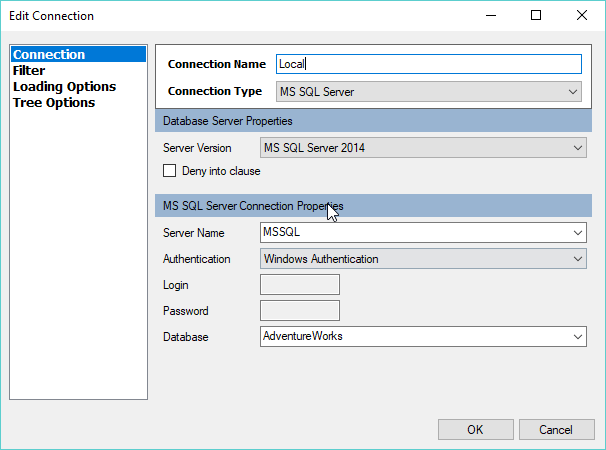Click the Server Version label

197,148
